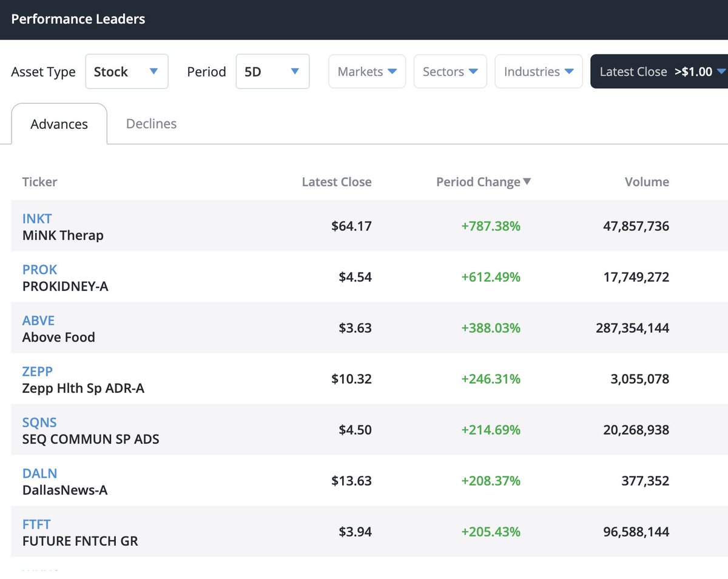Open the INKT ticker link
The height and width of the screenshot is (579, 728).
[37, 218]
